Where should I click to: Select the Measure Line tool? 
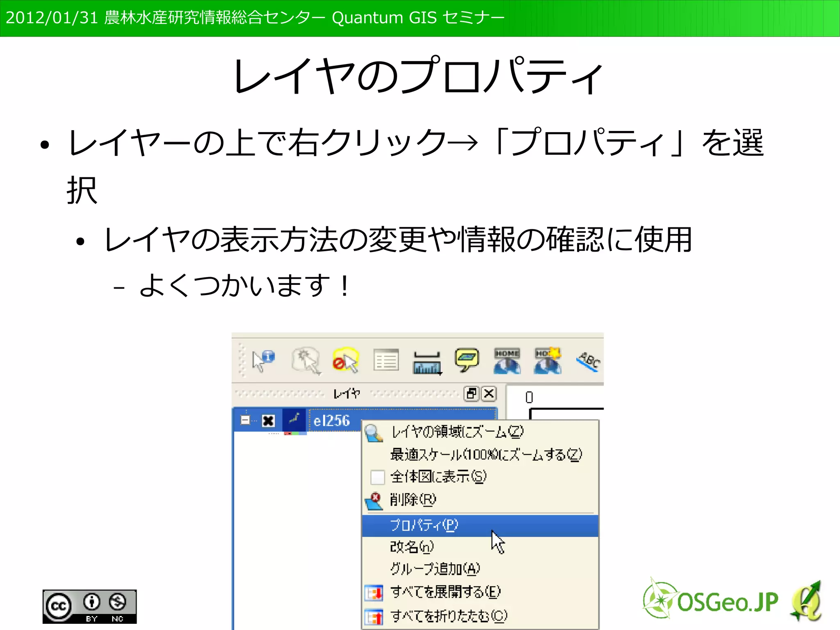click(427, 363)
